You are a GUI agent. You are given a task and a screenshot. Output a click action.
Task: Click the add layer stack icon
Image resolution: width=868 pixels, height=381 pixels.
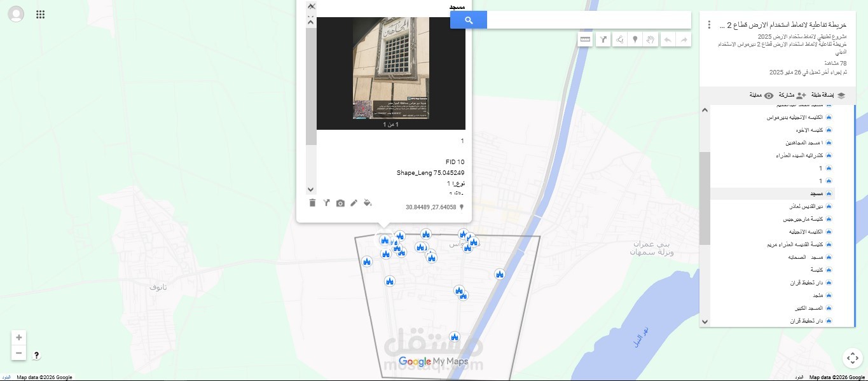pos(841,95)
